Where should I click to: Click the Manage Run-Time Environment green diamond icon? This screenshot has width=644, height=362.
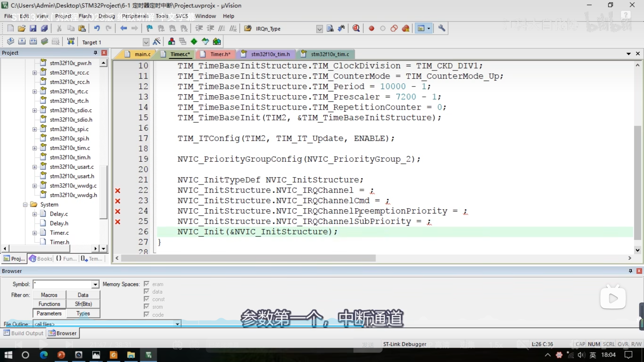194,42
